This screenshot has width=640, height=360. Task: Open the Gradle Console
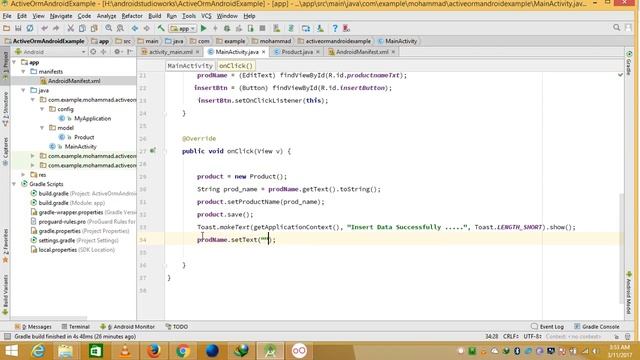point(597,327)
